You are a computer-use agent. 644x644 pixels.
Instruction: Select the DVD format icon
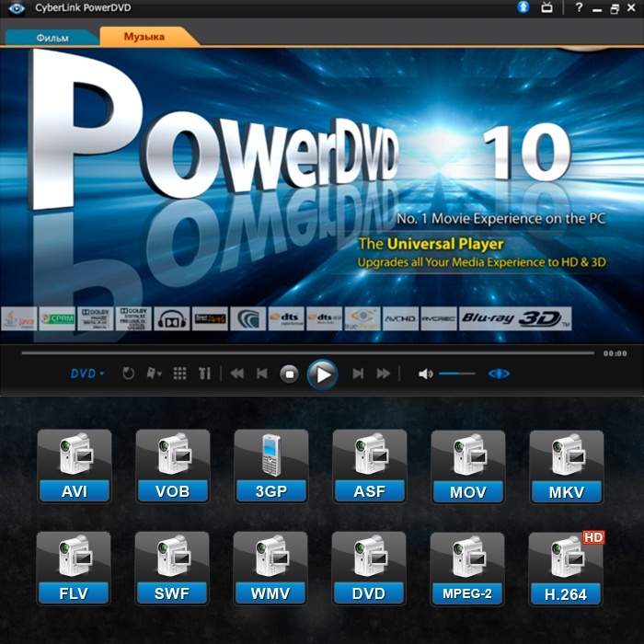[x=369, y=569]
